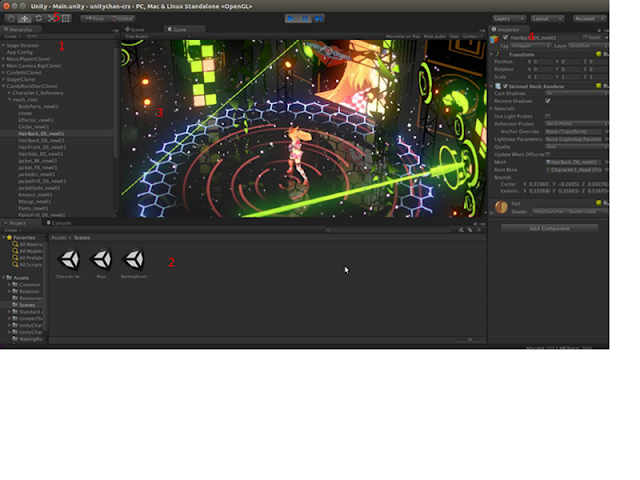Select the Inspector tab

coord(507,29)
